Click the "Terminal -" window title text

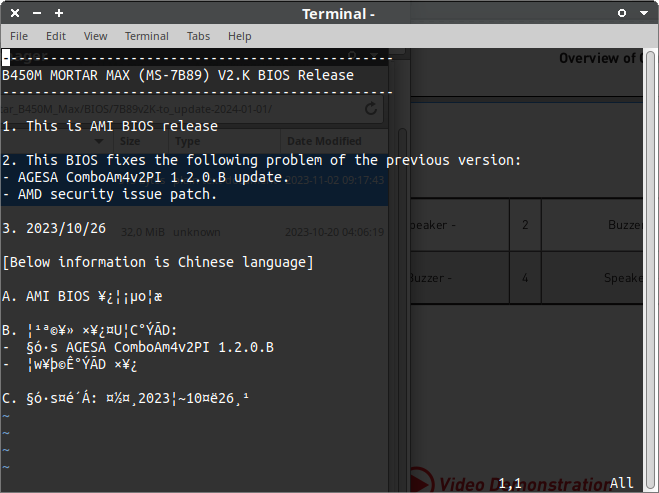point(338,13)
